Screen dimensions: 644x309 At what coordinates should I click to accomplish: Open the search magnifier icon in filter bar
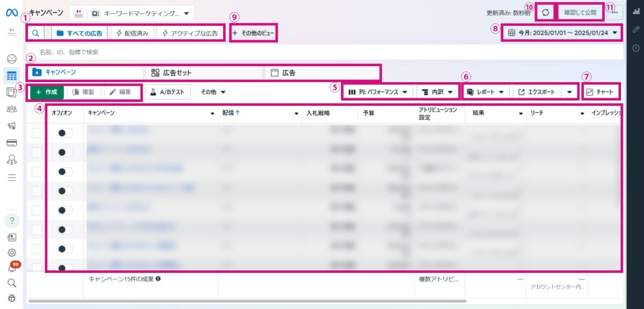click(35, 33)
